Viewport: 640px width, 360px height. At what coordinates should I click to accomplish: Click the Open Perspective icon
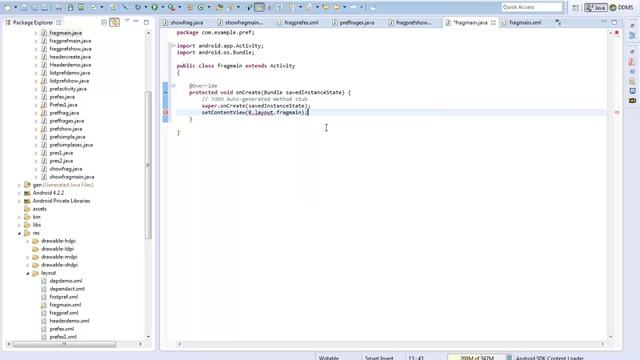click(x=575, y=7)
